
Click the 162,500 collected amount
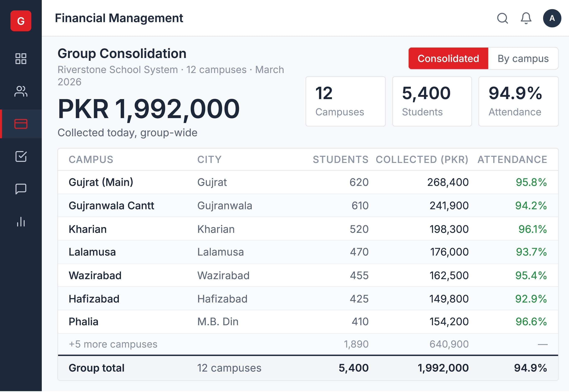(x=449, y=276)
